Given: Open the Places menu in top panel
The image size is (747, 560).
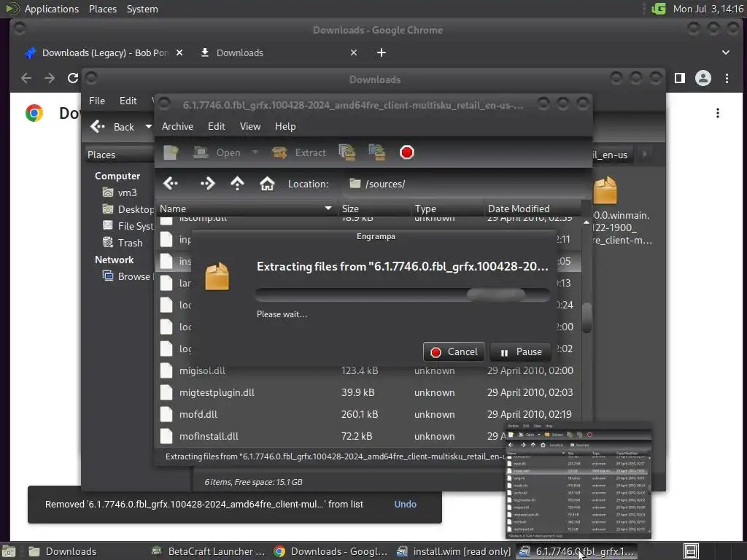Looking at the screenshot, I should click(102, 9).
